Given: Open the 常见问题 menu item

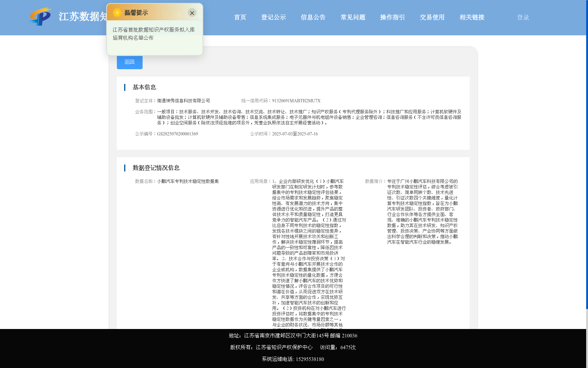Looking at the screenshot, I should point(353,17).
